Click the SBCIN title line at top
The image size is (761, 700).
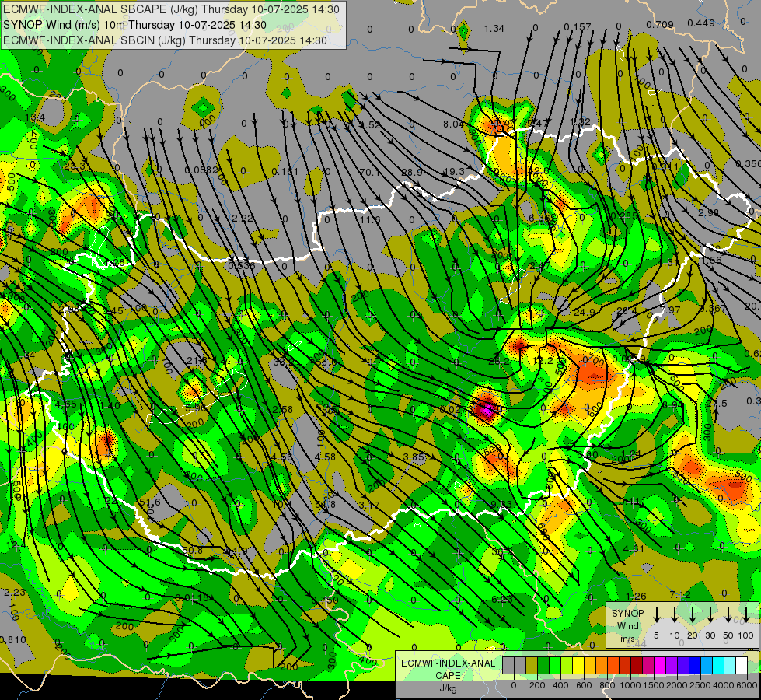point(165,40)
